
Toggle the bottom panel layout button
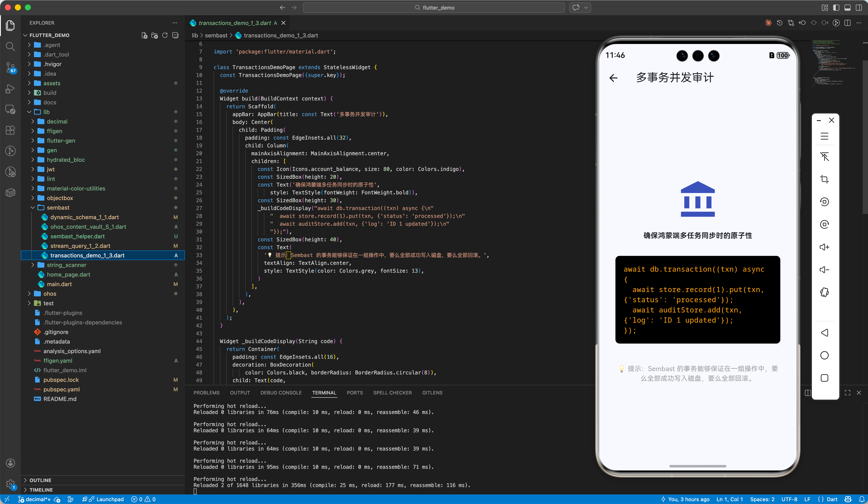click(847, 8)
